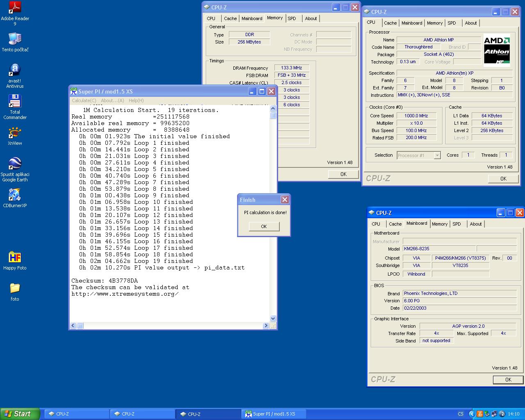Click the Multiplier x 10.0 field
Viewport: 525px width, 420px height.
(x=416, y=123)
